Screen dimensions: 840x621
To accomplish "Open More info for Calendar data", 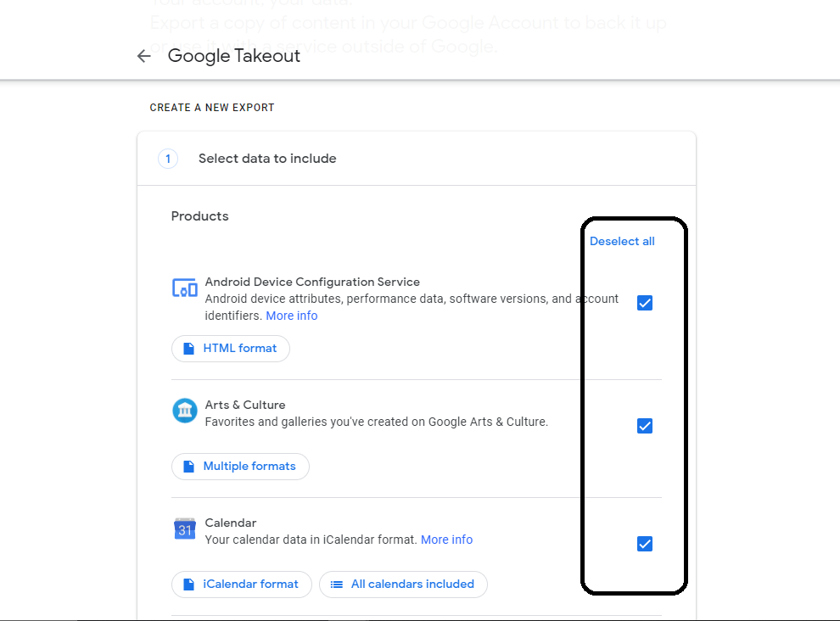I will pyautogui.click(x=446, y=539).
